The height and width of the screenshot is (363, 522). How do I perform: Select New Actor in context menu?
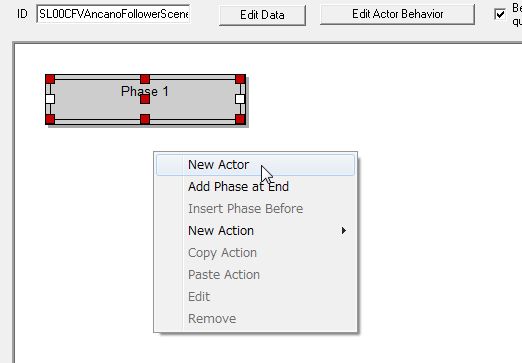tap(255, 165)
